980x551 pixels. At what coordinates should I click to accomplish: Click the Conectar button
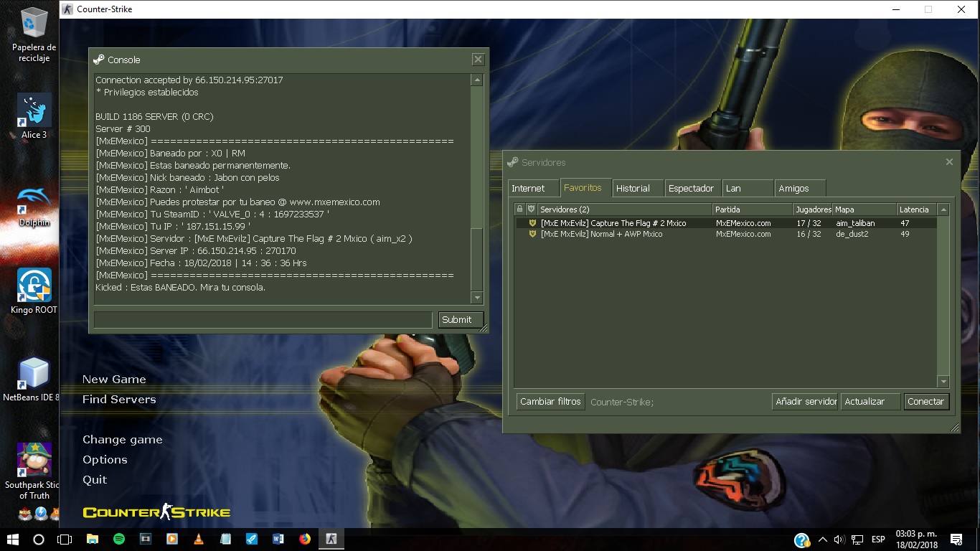coord(925,402)
